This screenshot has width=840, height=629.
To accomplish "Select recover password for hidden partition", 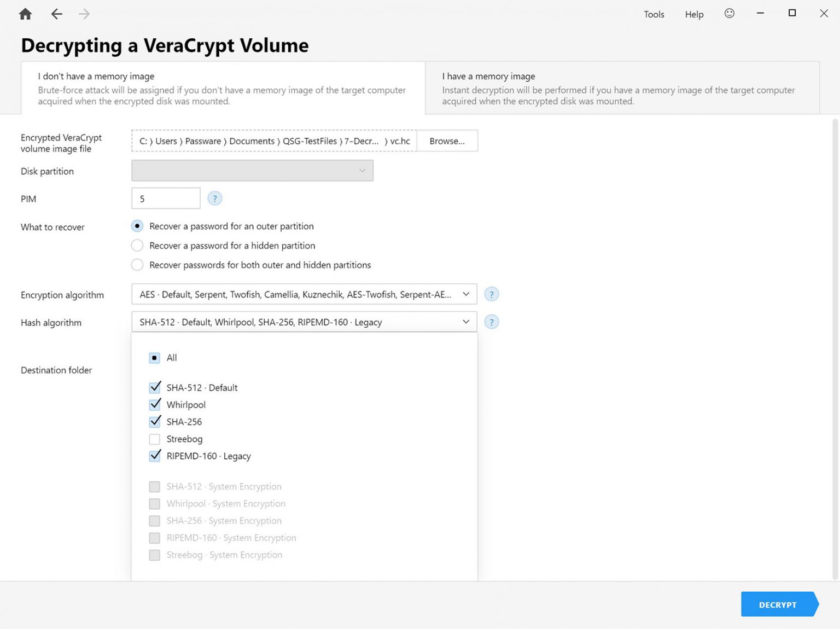I will [x=137, y=246].
